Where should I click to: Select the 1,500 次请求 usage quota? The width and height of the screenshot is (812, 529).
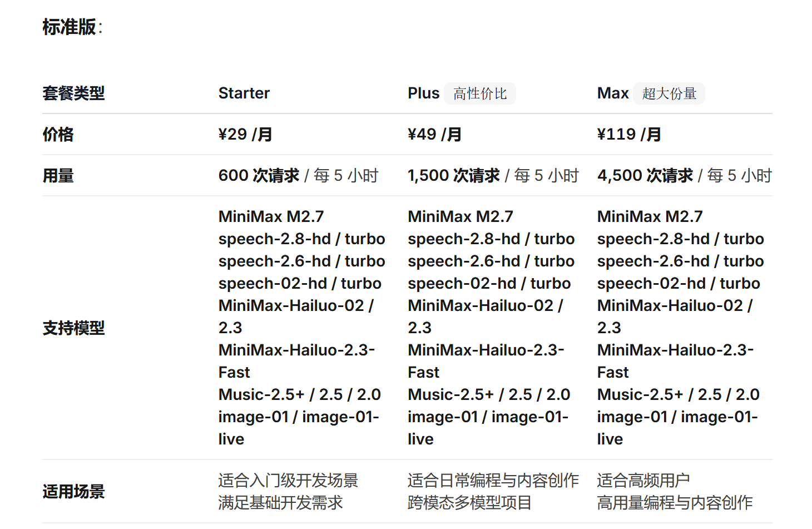tap(453, 176)
